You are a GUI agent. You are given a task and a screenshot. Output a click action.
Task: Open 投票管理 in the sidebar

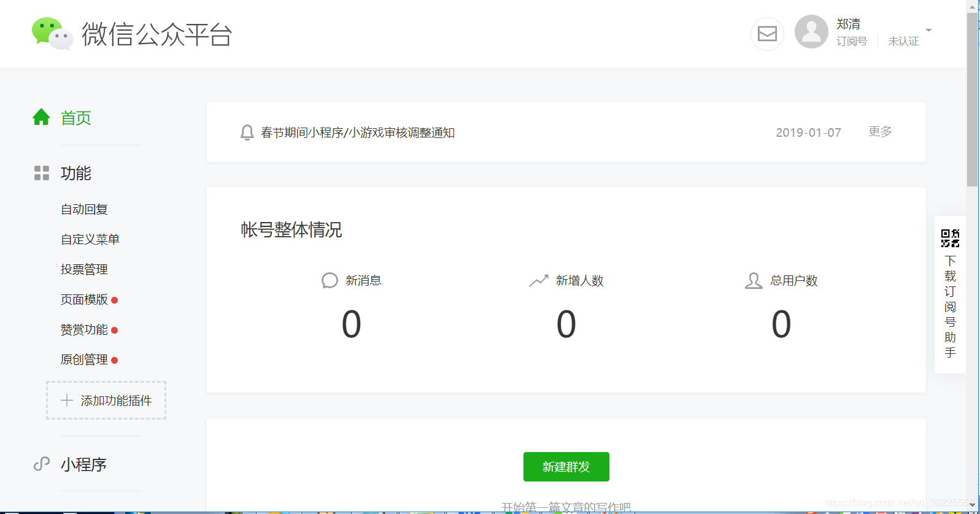point(84,269)
